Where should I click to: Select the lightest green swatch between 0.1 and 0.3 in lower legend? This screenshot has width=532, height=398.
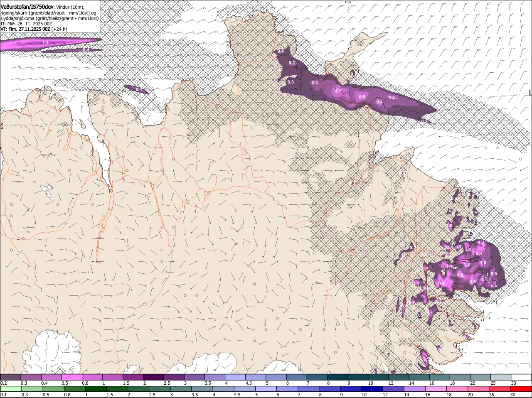point(10,389)
